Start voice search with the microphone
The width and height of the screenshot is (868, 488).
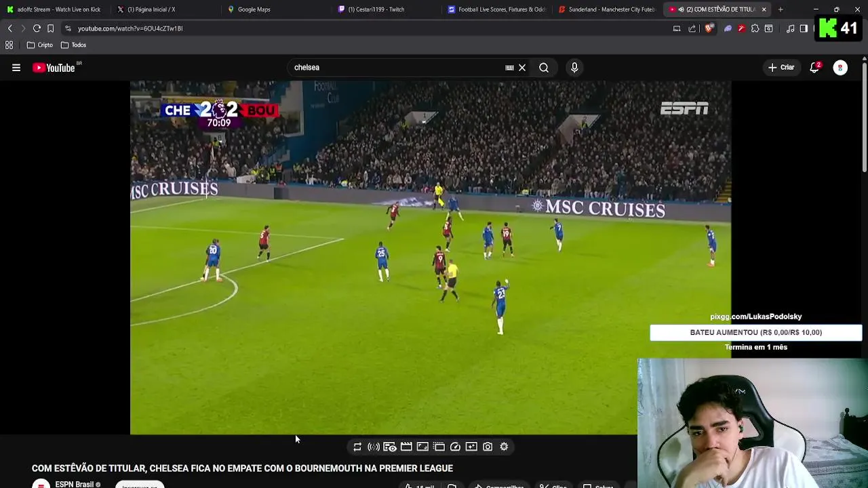[x=574, y=68]
